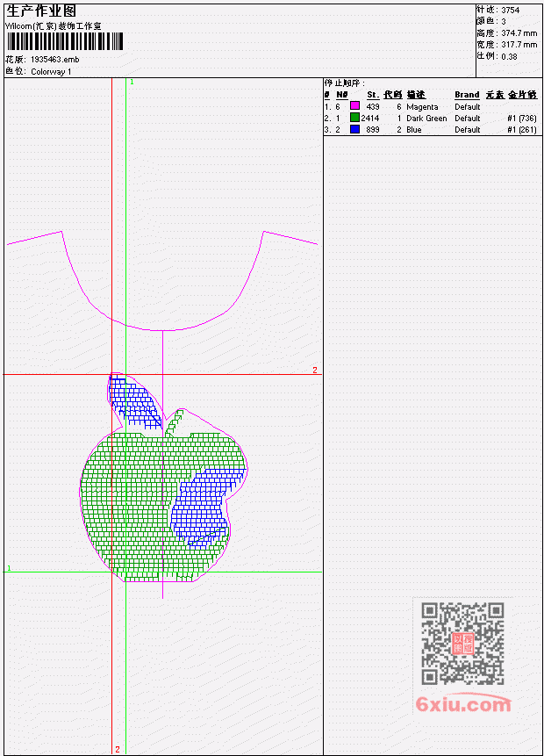Click the Magenta color swatch
Screen dimensions: 544x756
point(354,105)
